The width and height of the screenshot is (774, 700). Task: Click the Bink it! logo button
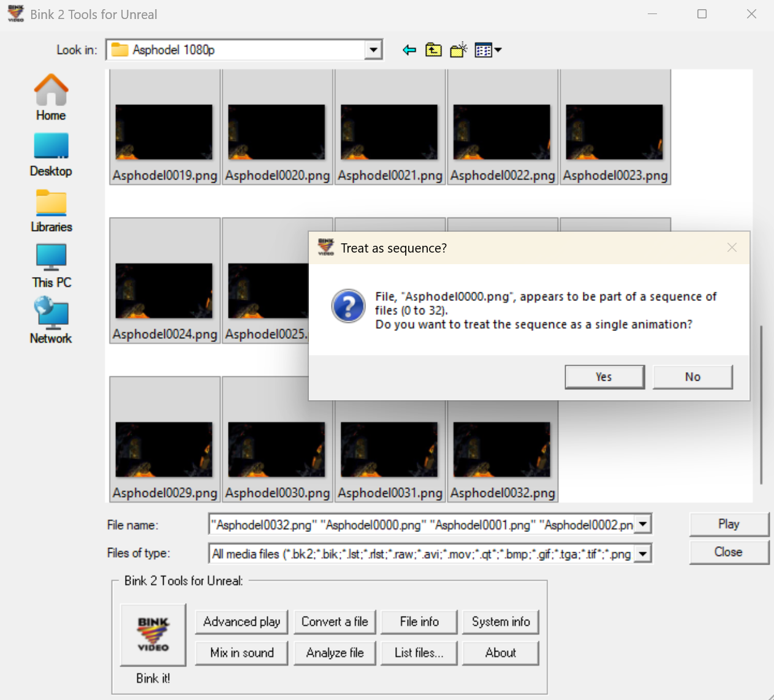pos(153,634)
